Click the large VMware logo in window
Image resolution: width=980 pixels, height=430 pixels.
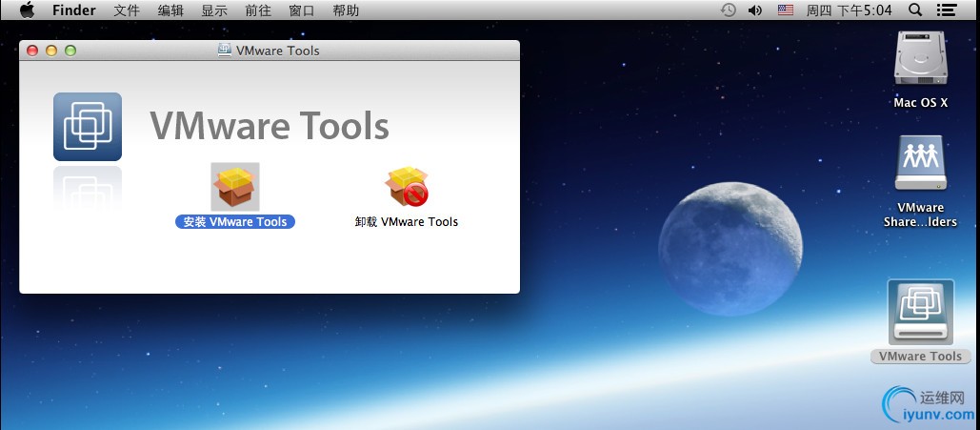pos(88,127)
